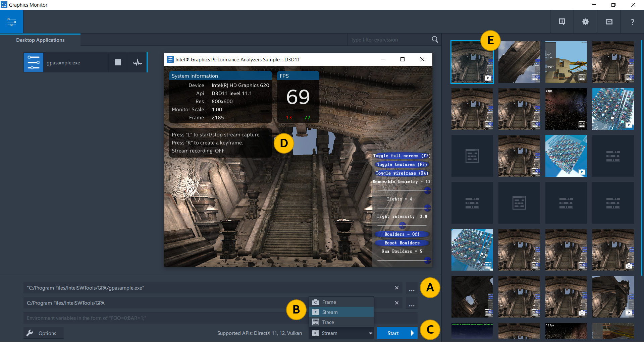Click the Start button arrow expander
The width and height of the screenshot is (644, 342).
(x=413, y=333)
